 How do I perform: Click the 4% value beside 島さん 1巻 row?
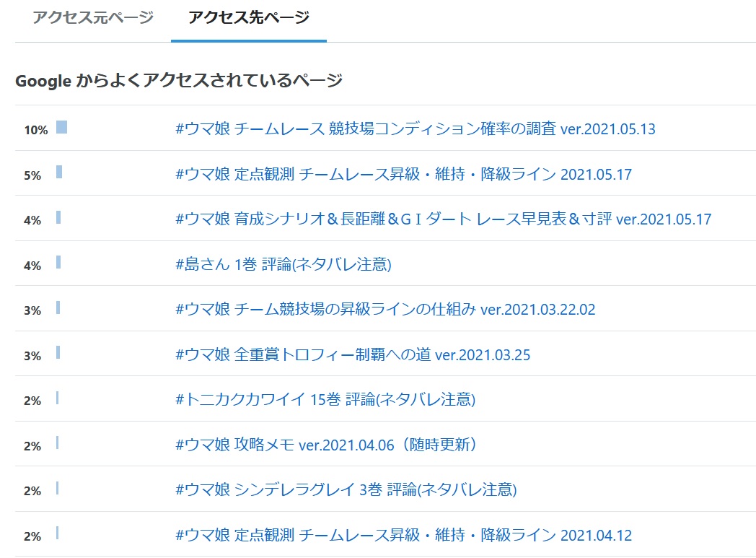click(32, 266)
